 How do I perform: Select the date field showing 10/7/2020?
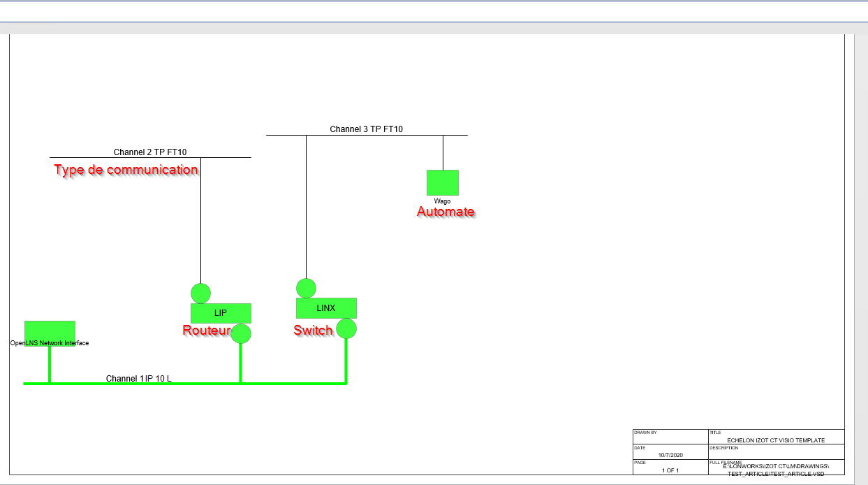670,455
